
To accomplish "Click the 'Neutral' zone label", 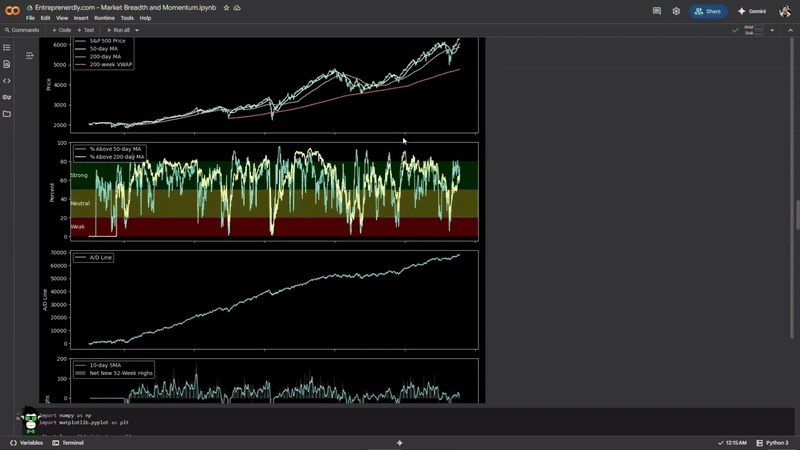I will click(80, 204).
